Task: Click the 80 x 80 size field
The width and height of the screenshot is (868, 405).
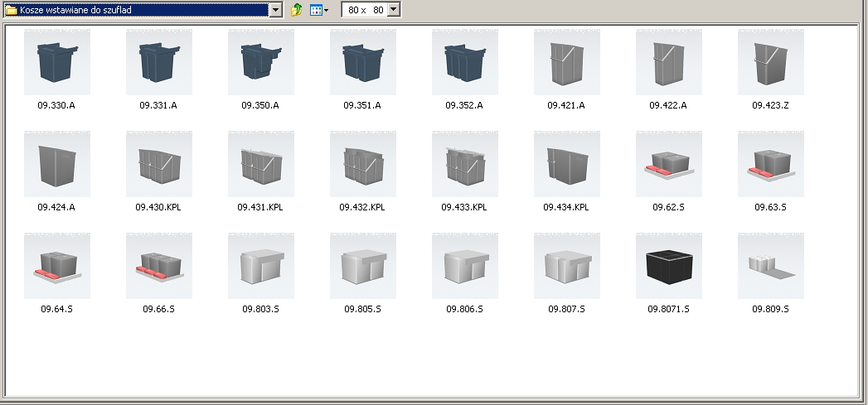Action: (365, 9)
